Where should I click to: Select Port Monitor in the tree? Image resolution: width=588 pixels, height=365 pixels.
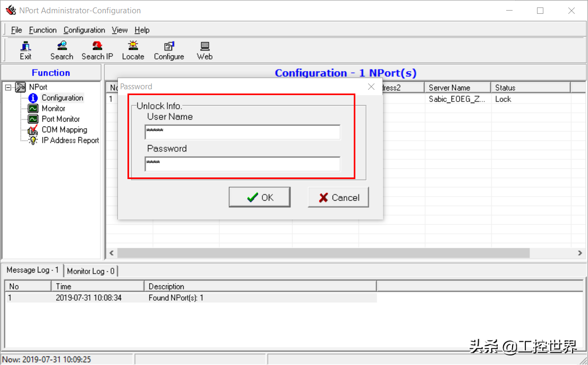click(x=61, y=119)
